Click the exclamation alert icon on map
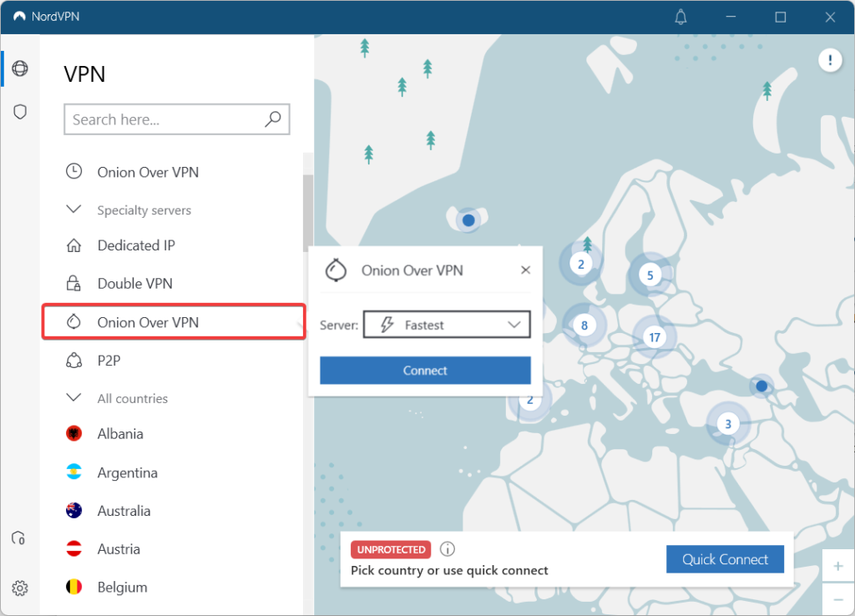 (x=829, y=60)
